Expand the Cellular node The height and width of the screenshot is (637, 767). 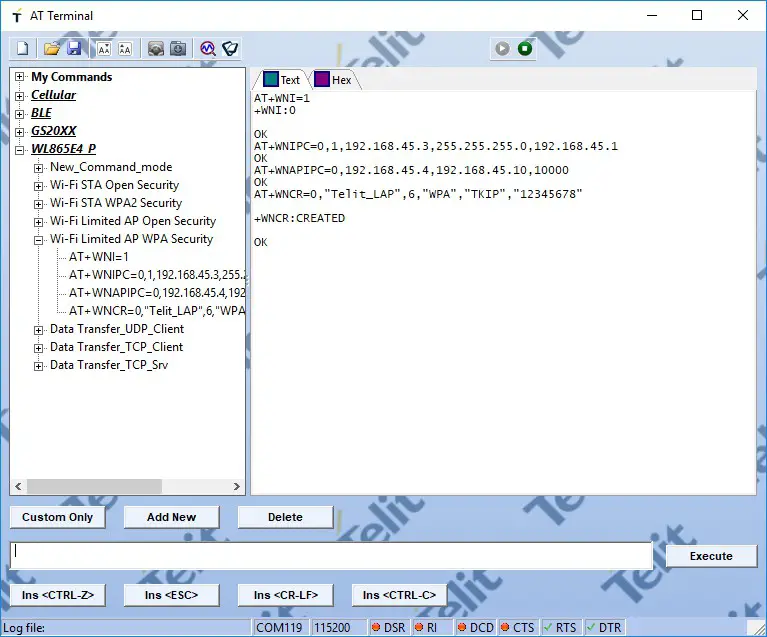(19, 96)
